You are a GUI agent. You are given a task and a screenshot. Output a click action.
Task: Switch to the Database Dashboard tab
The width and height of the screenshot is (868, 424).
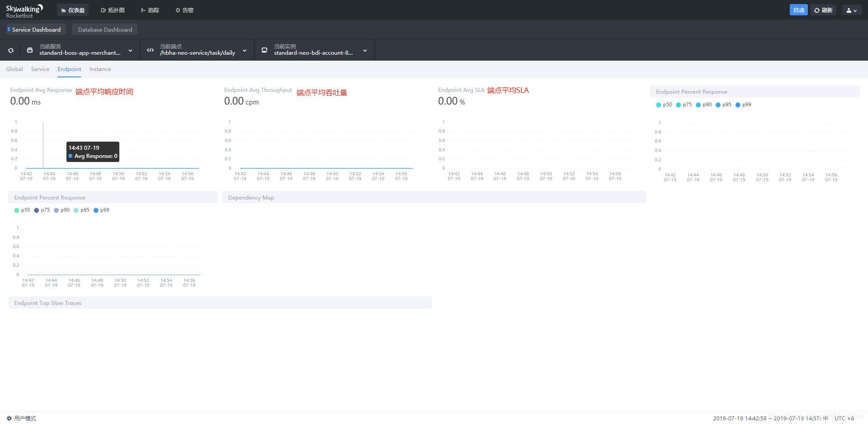(104, 29)
